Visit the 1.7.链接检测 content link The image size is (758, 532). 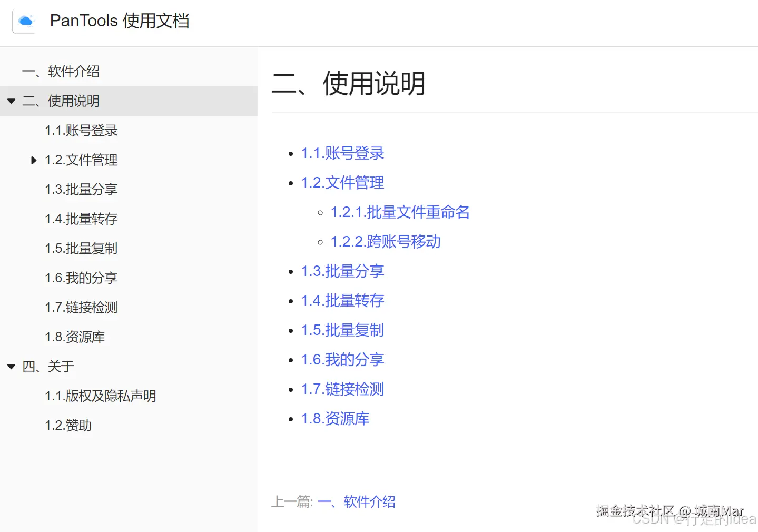point(342,389)
